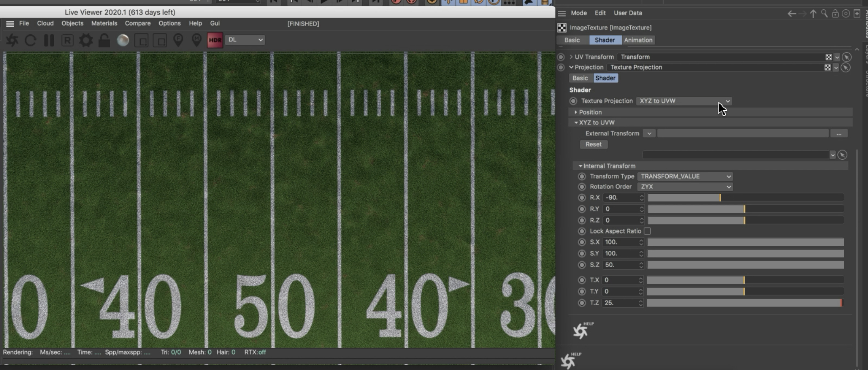
Task: Go back with the left arrow
Action: coord(792,14)
